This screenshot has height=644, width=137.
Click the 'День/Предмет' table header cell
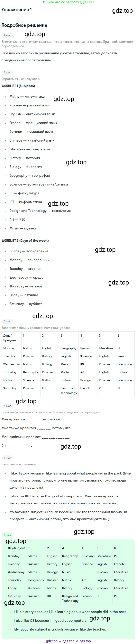(x=10, y=338)
